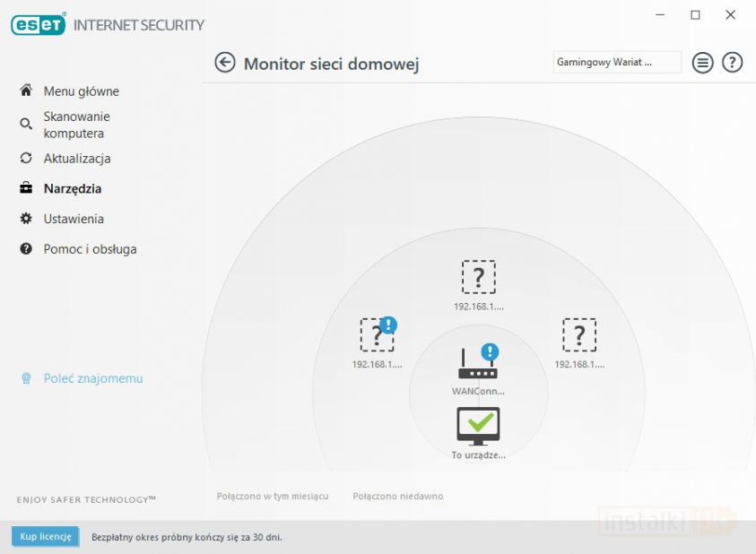Click the top unknown device icon
Viewport: 756px width, 554px height.
[478, 277]
